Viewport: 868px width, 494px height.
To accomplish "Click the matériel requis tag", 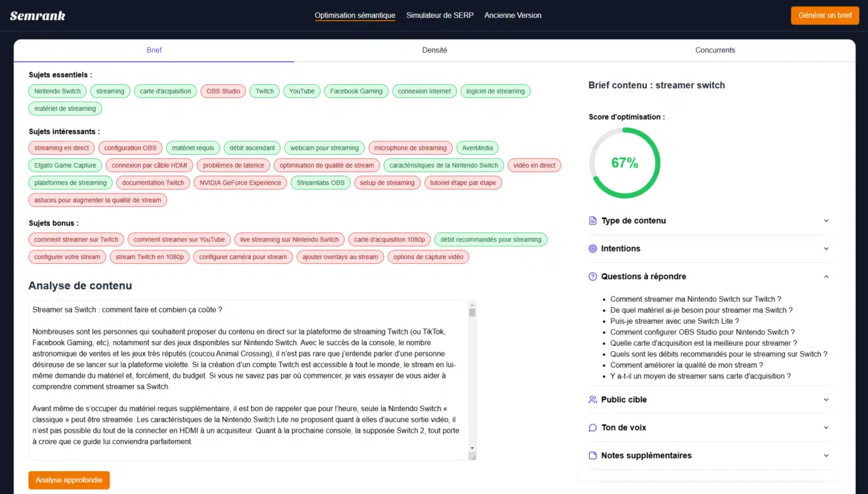I will 193,148.
